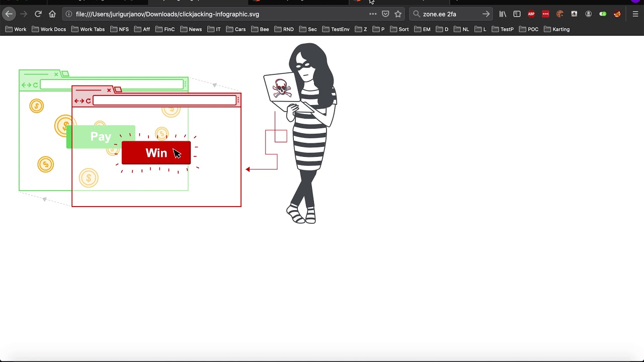Image resolution: width=644 pixels, height=362 pixels.
Task: Open the IT bookmarks folder
Action: click(214, 29)
